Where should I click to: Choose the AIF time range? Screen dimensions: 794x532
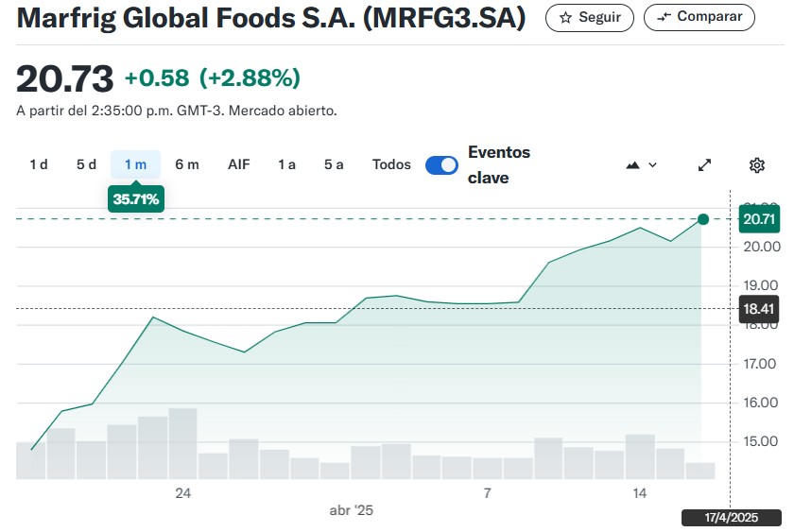click(239, 164)
